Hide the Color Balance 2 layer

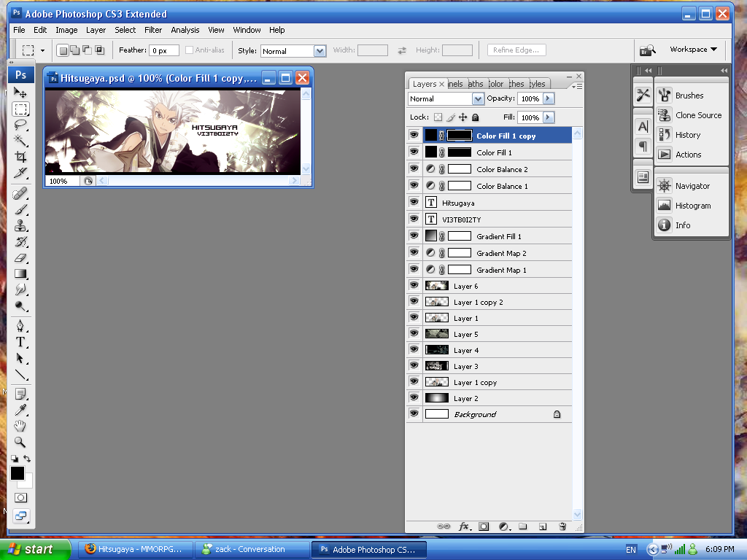tap(414, 168)
